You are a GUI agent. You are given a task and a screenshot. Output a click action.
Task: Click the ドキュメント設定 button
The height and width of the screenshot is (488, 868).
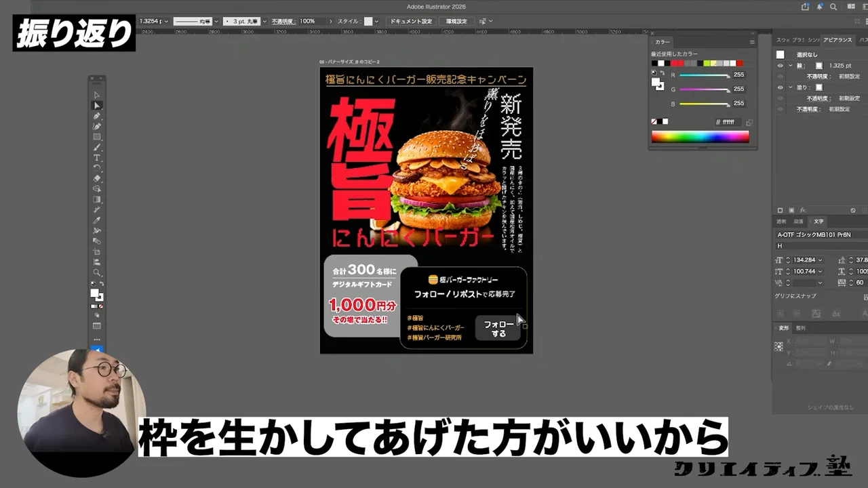(x=411, y=22)
